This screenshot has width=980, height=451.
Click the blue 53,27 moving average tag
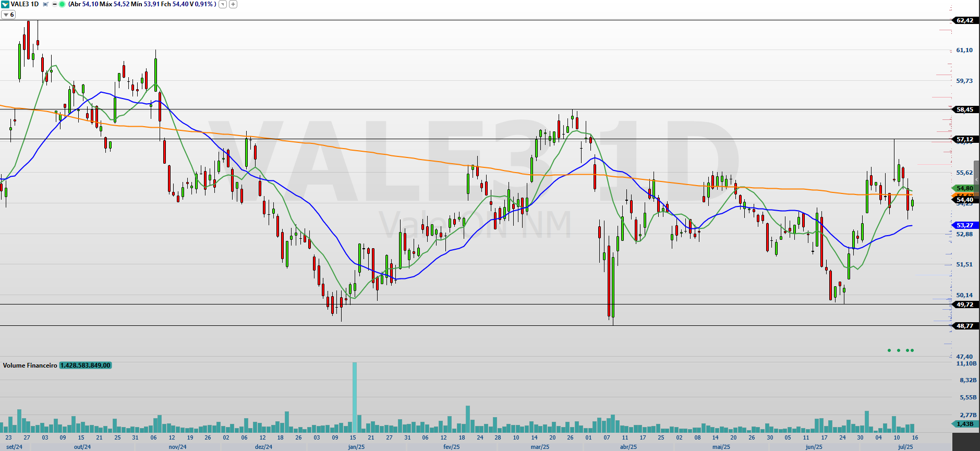click(965, 225)
